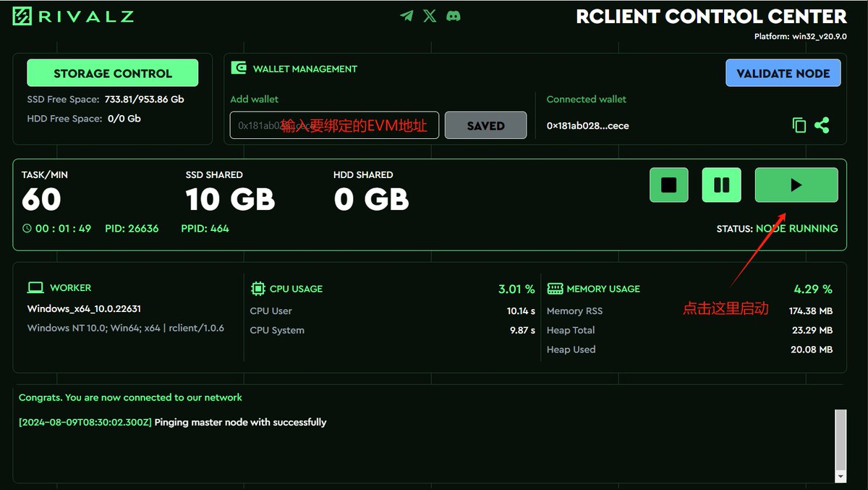Focus the Add wallet address field
868x490 pixels.
(335, 125)
